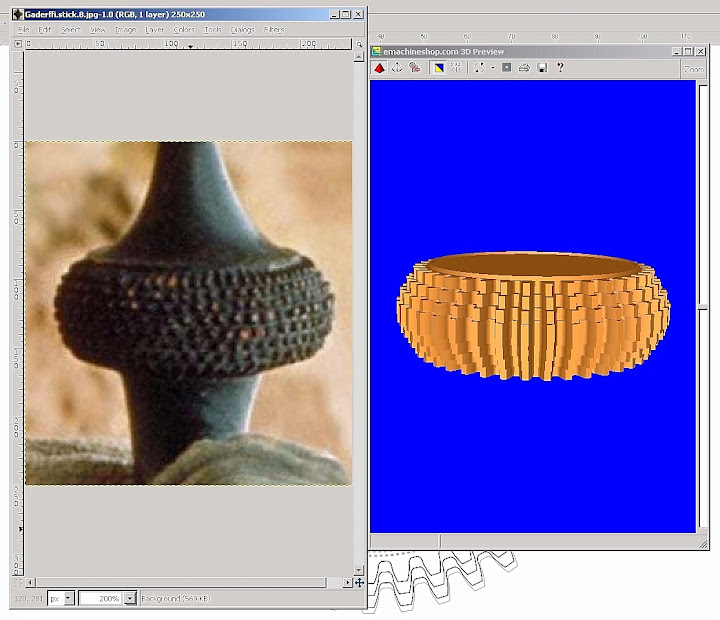Viewport: 720px width, 620px height.
Task: Click the printer icon in 3D Preview
Action: click(524, 68)
